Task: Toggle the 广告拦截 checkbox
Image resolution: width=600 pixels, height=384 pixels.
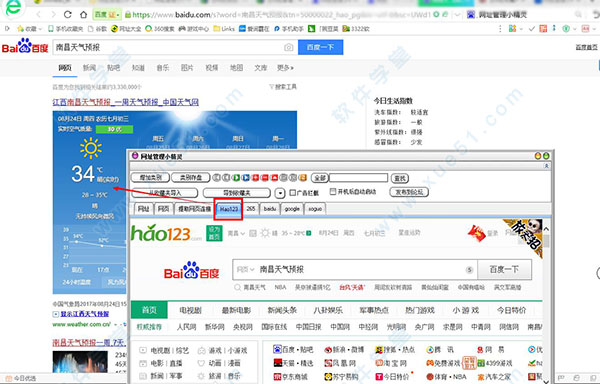Action: coord(293,192)
